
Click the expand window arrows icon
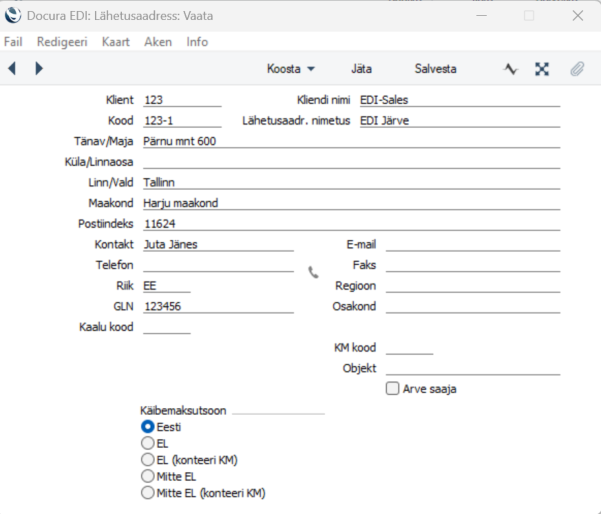click(542, 69)
